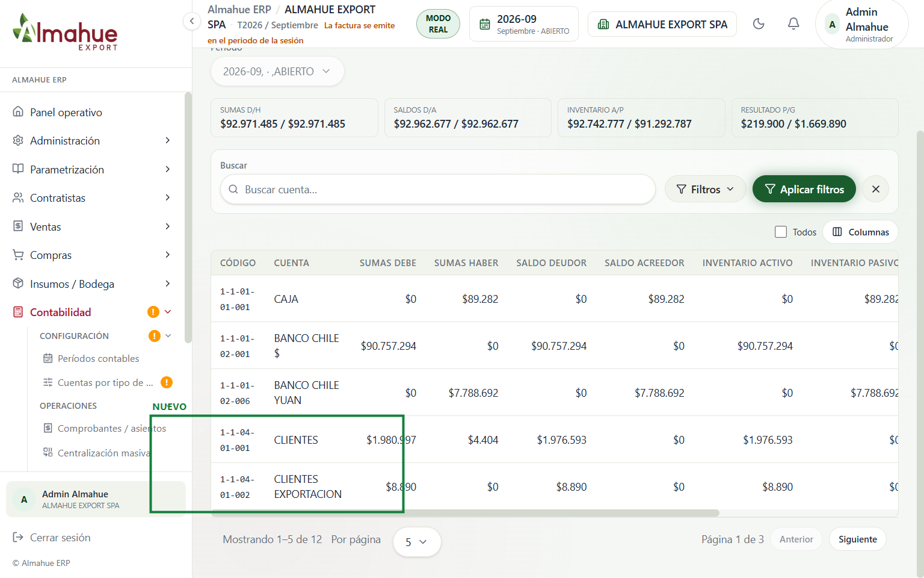Image resolution: width=924 pixels, height=578 pixels.
Task: Select the BANCO CHILE YUAN account row
Action: (x=555, y=393)
